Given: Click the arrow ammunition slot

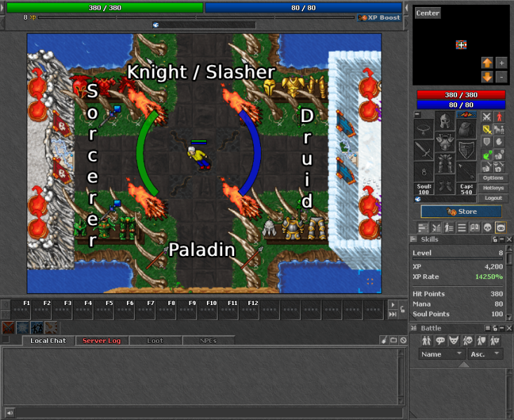Looking at the screenshot, I should [x=466, y=172].
